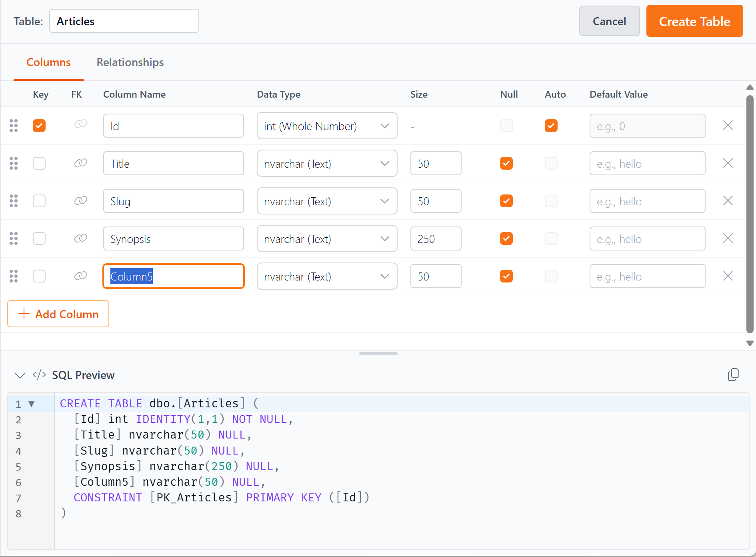Delete the Slug column row
This screenshot has width=756, height=557.
[728, 201]
